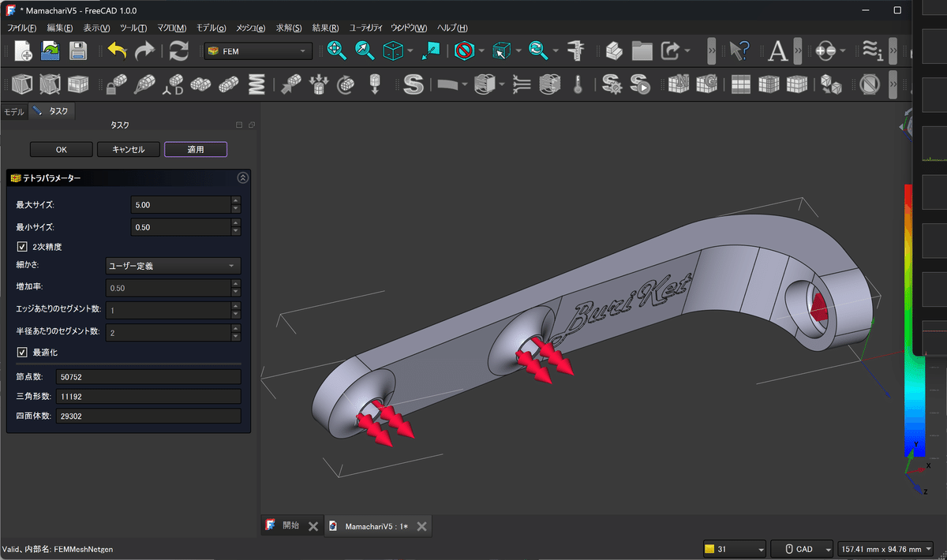Click the FEM mesh from shape by Netgen icon

click(x=678, y=84)
